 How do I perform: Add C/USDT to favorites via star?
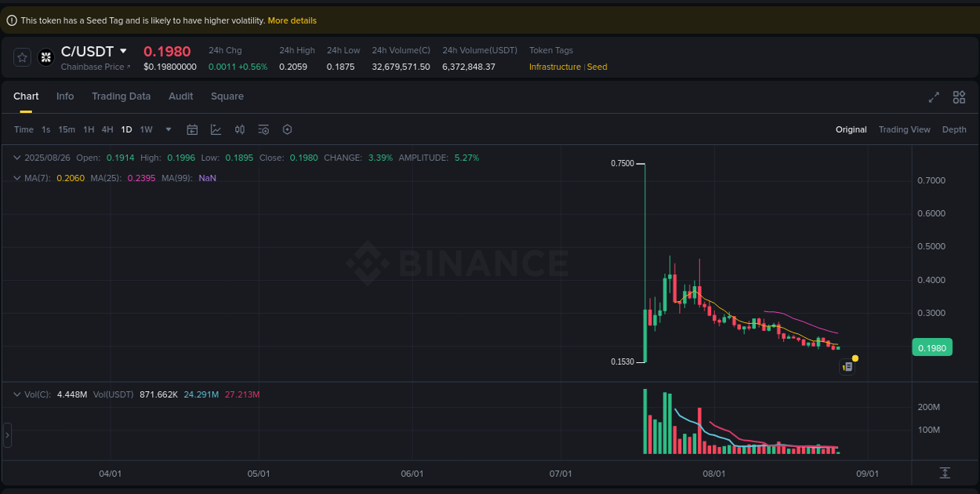click(21, 57)
